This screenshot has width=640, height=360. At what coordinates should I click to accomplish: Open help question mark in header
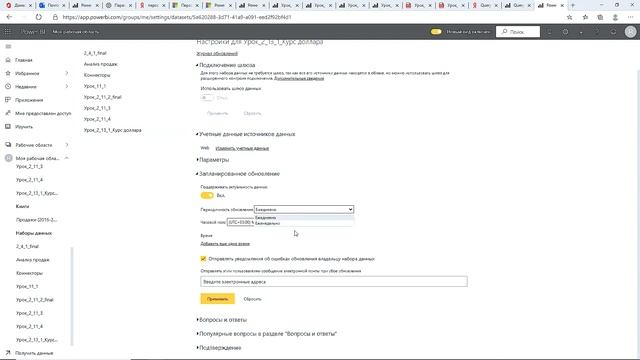tap(597, 31)
